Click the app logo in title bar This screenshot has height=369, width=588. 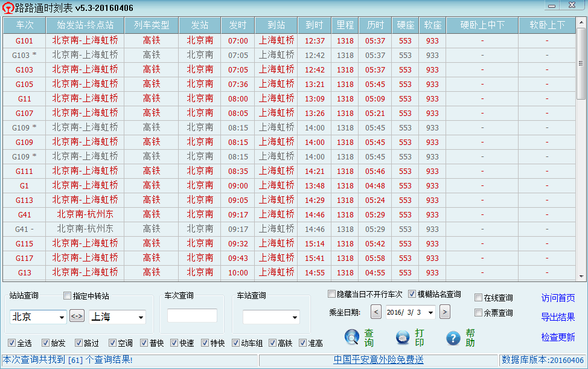[x=8, y=7]
